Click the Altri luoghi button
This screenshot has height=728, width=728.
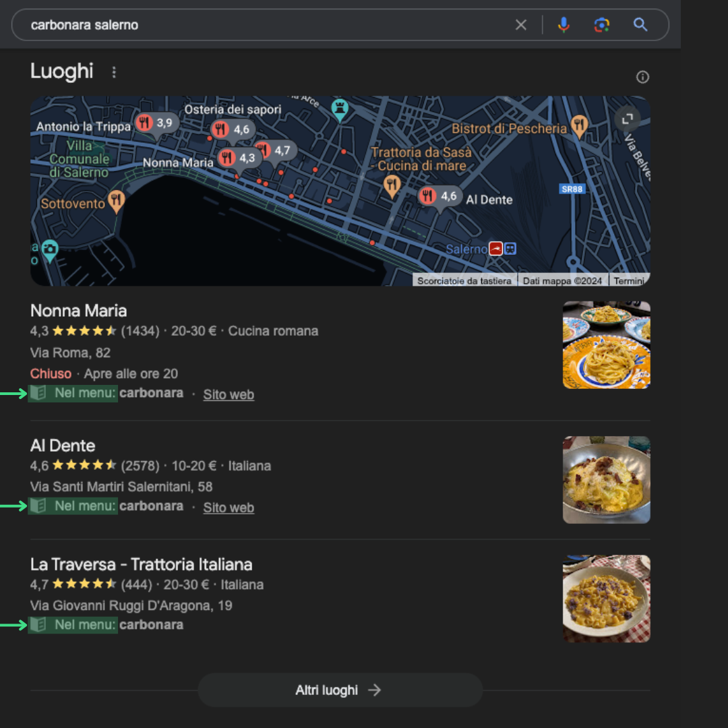coord(340,690)
